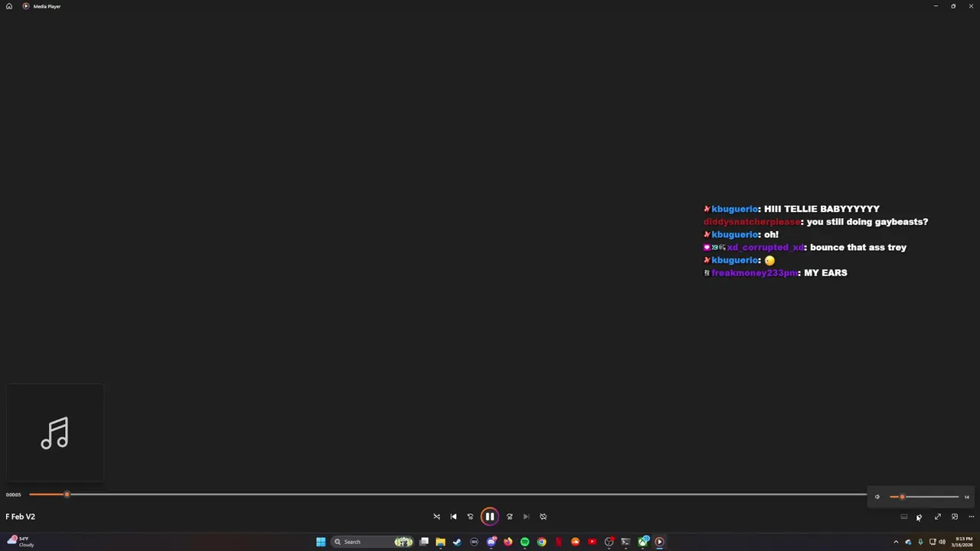Skip back 10 seconds
980x551 pixels.
(x=470, y=517)
